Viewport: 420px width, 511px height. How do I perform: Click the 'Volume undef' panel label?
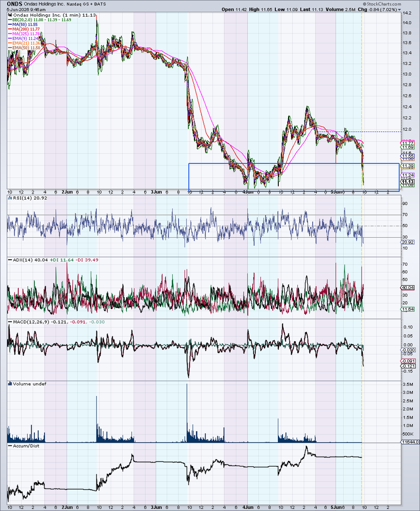(x=27, y=384)
